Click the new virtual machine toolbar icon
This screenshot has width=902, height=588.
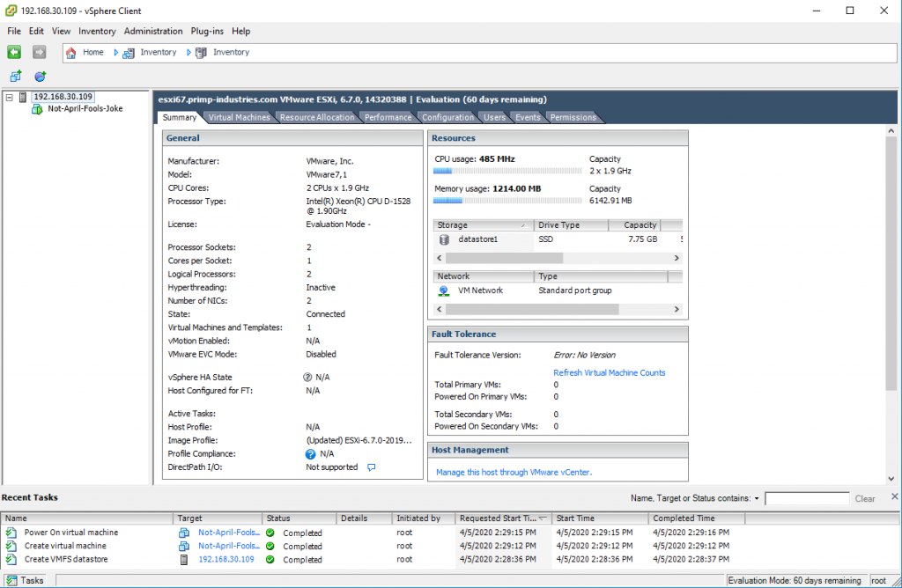coord(16,76)
